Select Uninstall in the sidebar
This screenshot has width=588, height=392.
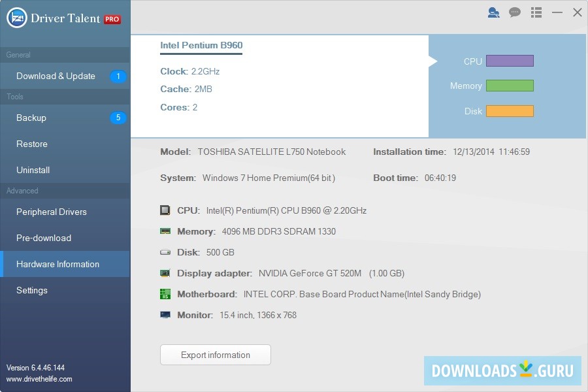pyautogui.click(x=65, y=170)
